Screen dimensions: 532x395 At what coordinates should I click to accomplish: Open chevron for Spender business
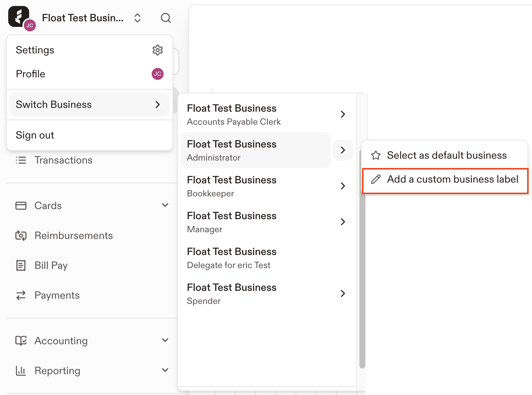343,293
